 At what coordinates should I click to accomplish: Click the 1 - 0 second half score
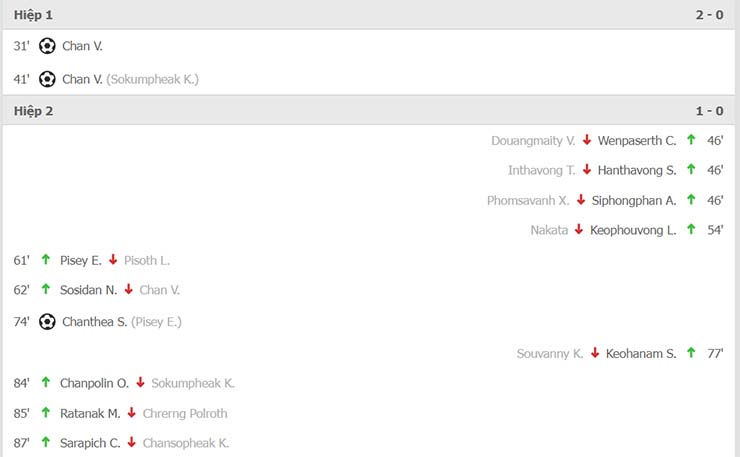click(709, 111)
